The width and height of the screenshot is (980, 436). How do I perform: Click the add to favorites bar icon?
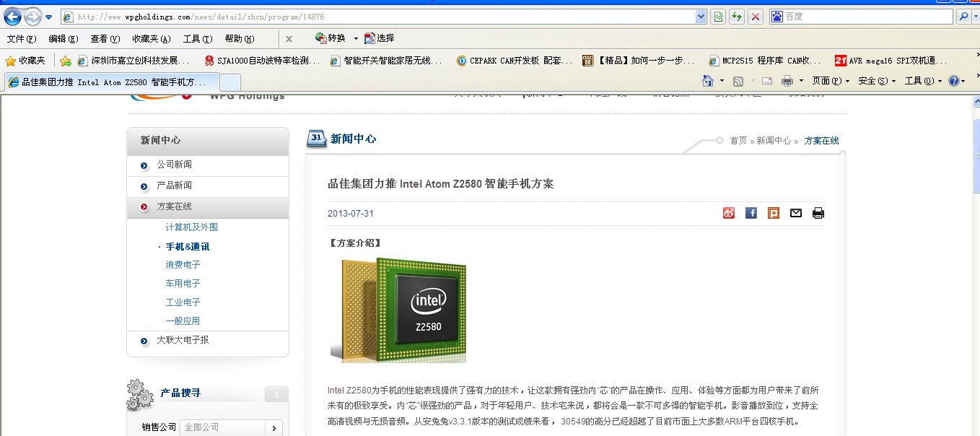[66, 61]
